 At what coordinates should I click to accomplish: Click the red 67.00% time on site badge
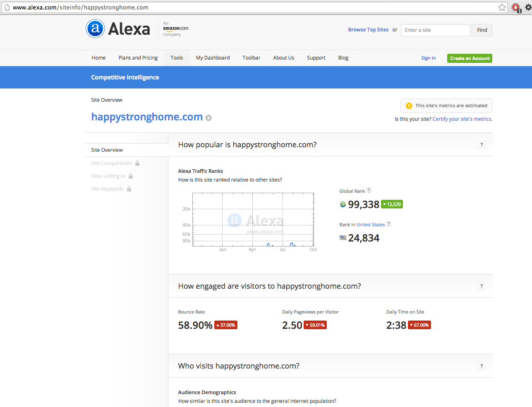(419, 325)
